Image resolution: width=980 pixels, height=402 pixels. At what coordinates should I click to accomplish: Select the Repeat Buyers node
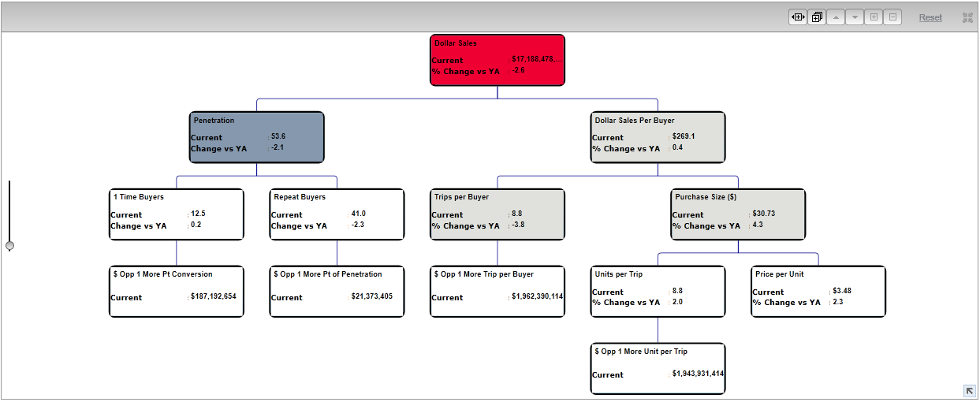(x=337, y=214)
